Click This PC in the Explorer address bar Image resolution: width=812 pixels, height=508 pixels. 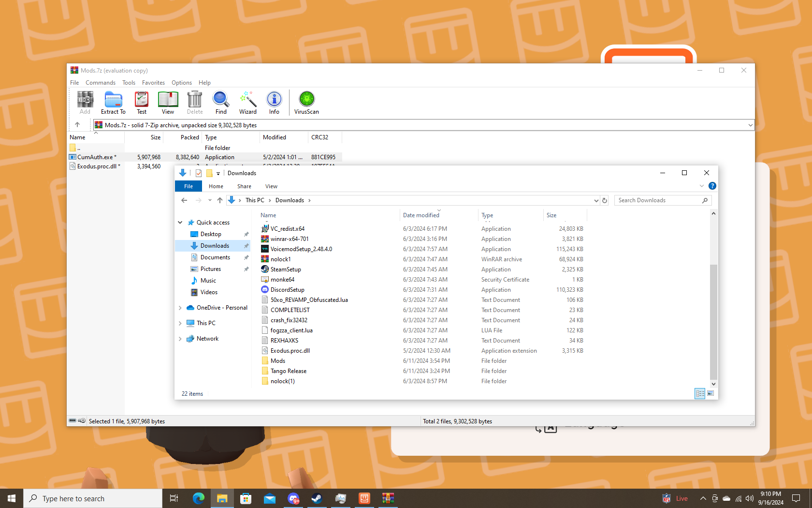(255, 200)
